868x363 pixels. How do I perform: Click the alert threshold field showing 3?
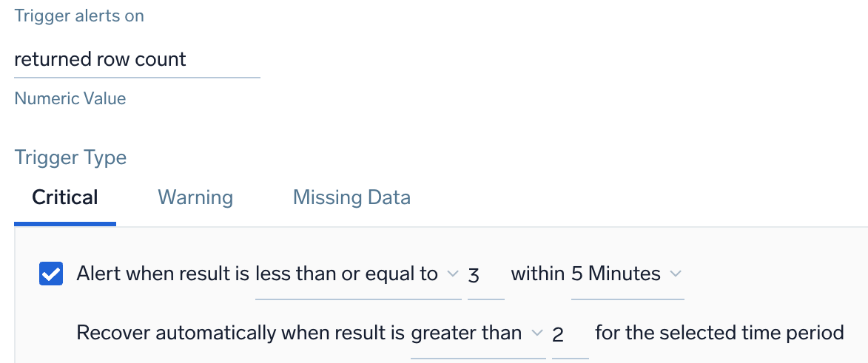[485, 275]
